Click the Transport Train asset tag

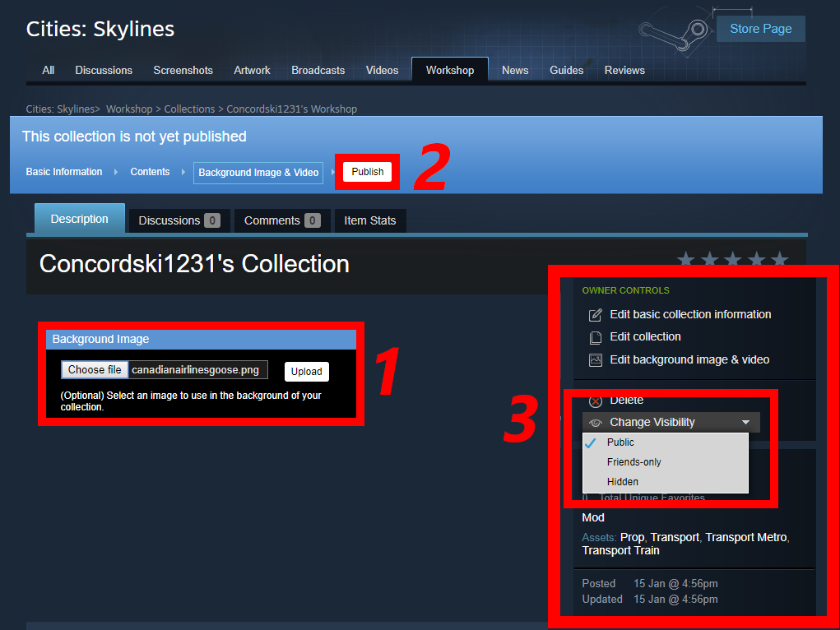coord(620,551)
